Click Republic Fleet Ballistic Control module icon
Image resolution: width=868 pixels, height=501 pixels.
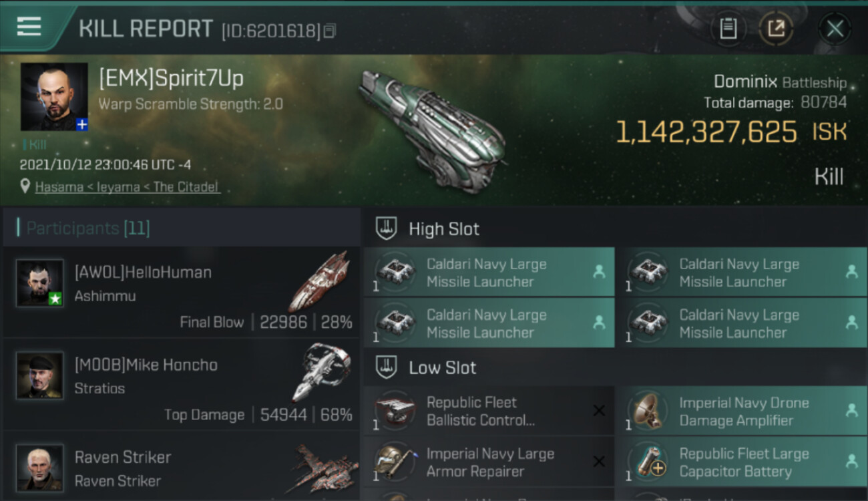tap(395, 411)
